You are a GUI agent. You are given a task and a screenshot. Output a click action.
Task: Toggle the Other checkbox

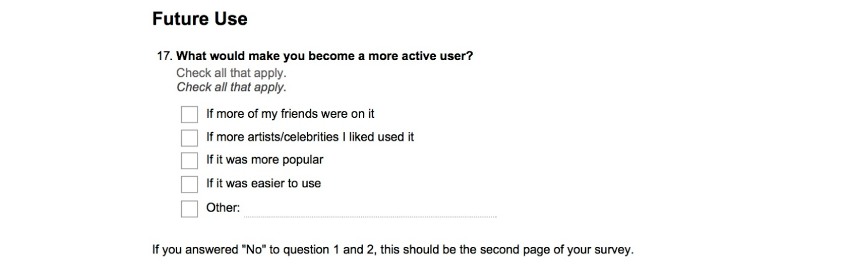(x=189, y=209)
